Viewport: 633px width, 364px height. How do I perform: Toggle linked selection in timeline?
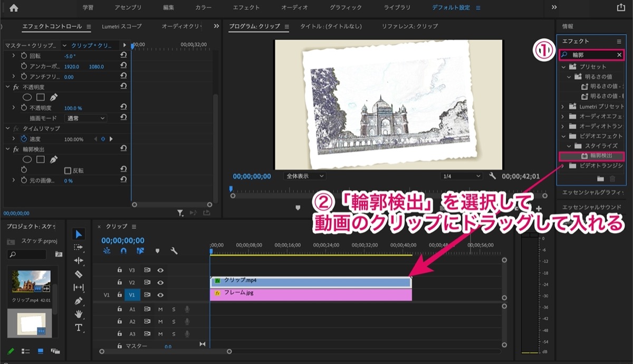click(140, 251)
